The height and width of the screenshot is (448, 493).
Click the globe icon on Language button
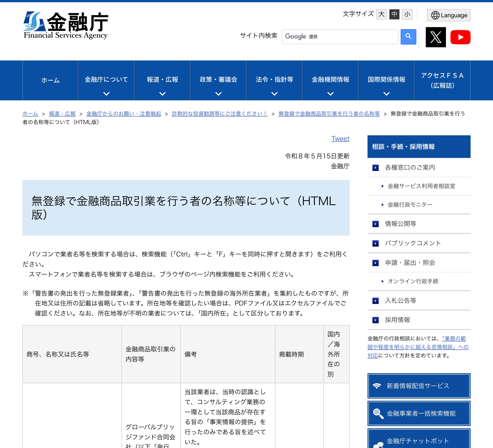[x=435, y=15]
